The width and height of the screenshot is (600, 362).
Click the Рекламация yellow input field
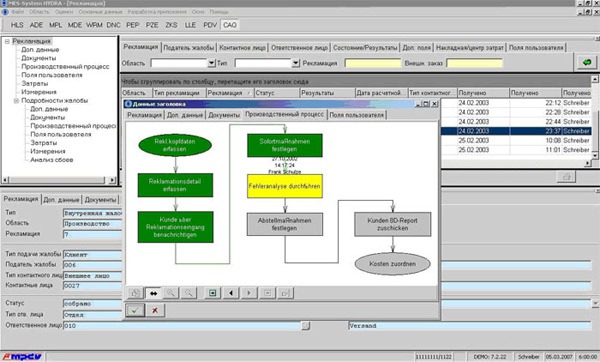[x=373, y=63]
